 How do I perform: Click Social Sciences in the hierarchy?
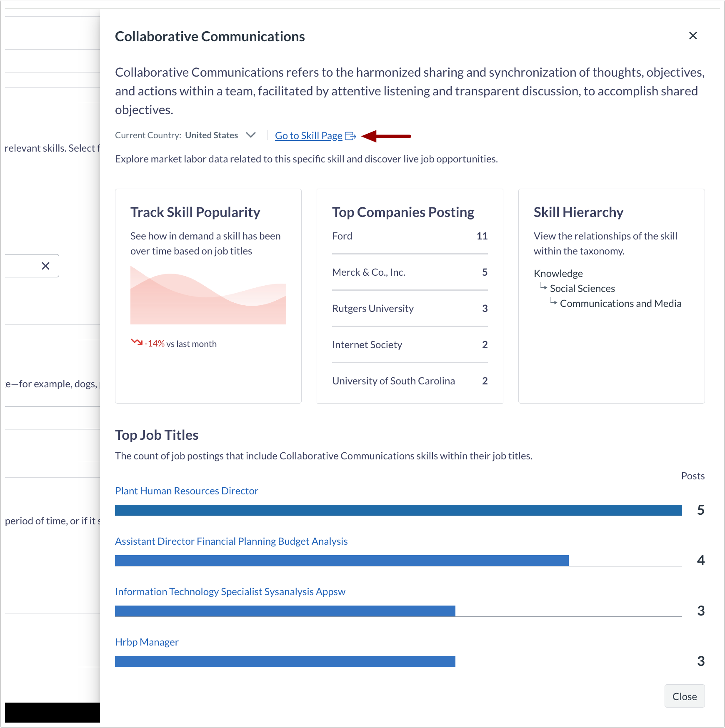click(582, 289)
